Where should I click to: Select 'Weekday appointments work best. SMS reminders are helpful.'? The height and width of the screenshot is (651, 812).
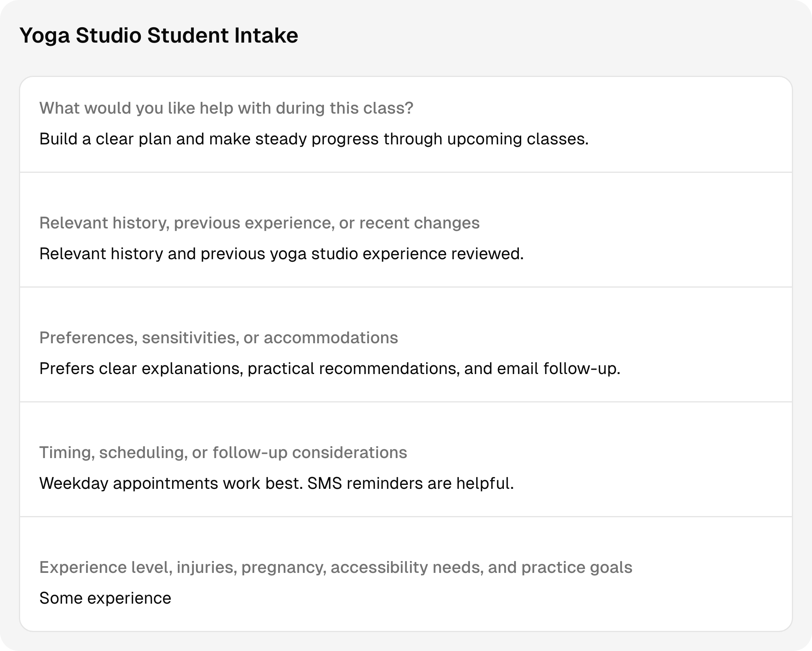(x=277, y=483)
